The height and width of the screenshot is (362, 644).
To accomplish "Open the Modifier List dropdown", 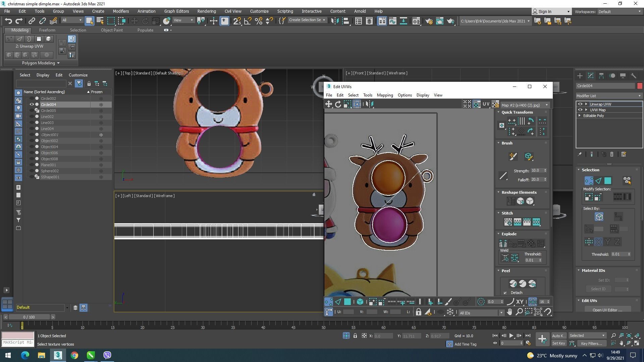I will pyautogui.click(x=608, y=96).
